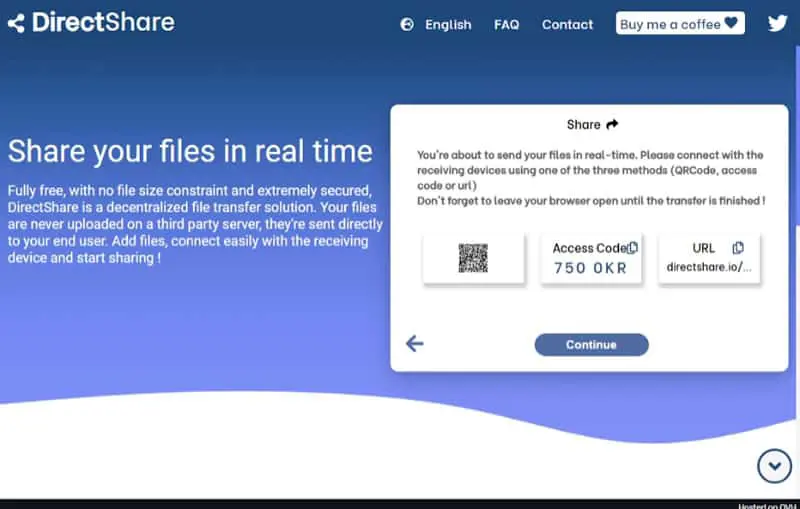
Task: Click the page's vertical scrollbar
Action: click(797, 138)
